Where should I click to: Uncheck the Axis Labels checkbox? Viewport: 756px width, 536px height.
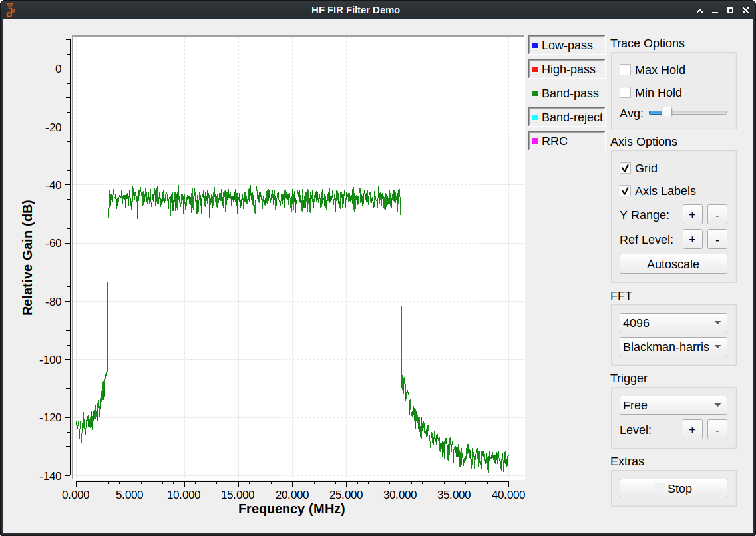pyautogui.click(x=626, y=191)
